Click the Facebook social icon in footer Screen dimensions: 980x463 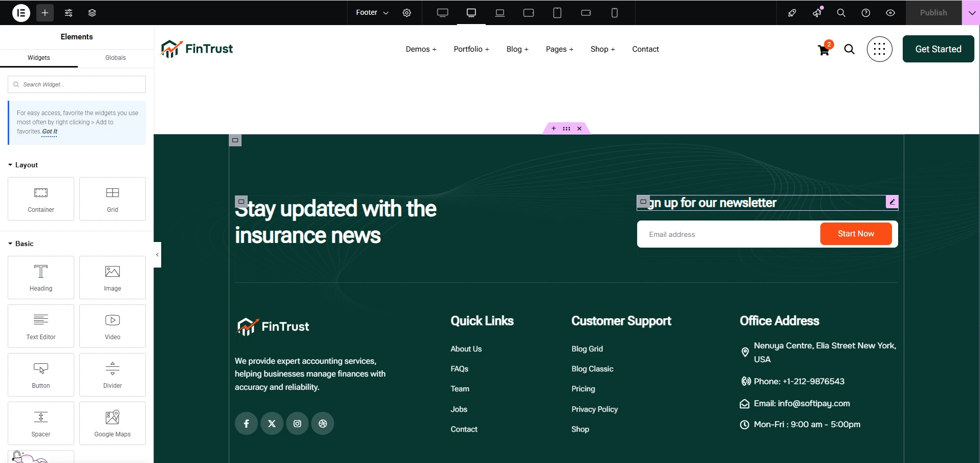click(246, 424)
